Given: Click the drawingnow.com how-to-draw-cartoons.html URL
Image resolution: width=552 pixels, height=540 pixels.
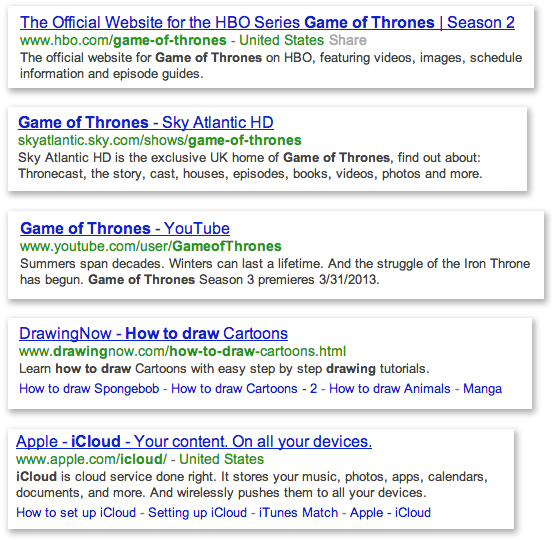Looking at the screenshot, I should 183,351.
